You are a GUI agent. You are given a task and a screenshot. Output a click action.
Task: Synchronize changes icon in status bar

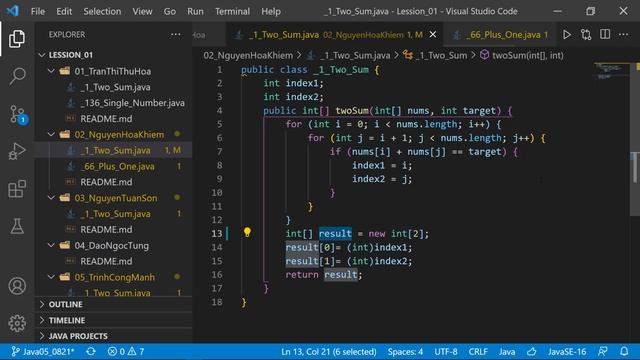(91, 351)
